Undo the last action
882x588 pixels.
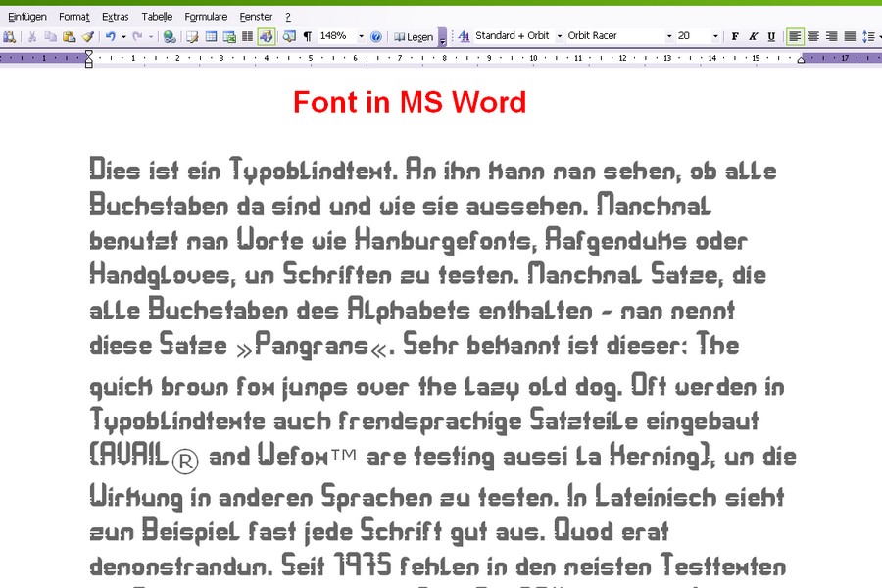pos(110,37)
